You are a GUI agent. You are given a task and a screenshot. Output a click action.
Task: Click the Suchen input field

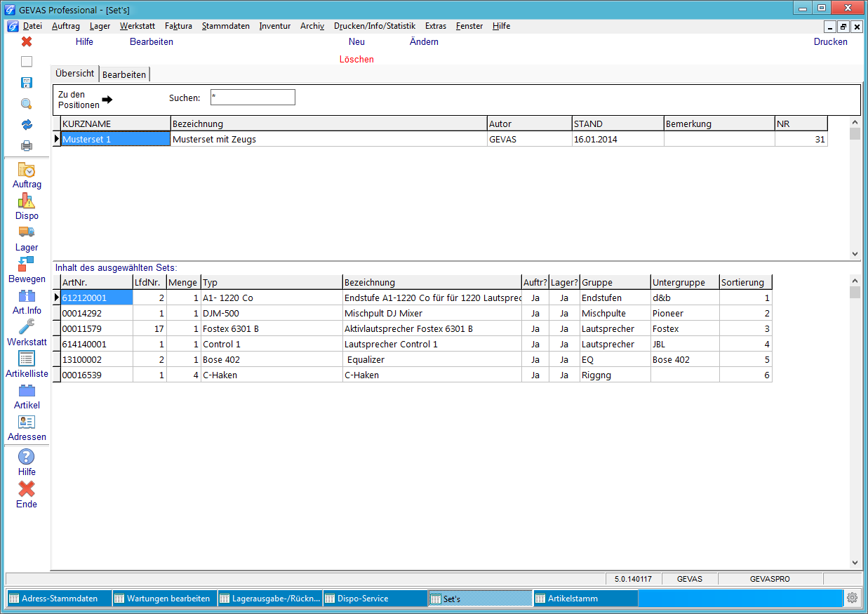pyautogui.click(x=253, y=98)
